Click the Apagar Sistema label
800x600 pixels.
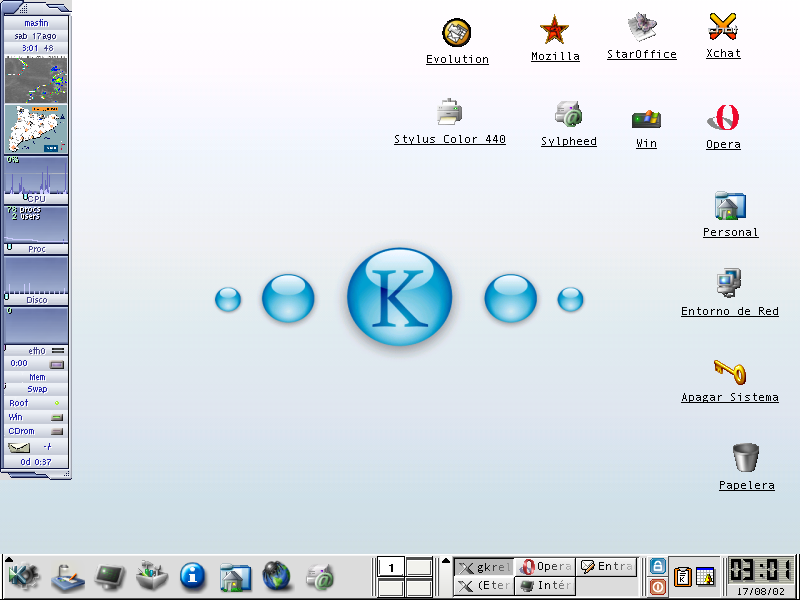pyautogui.click(x=730, y=397)
